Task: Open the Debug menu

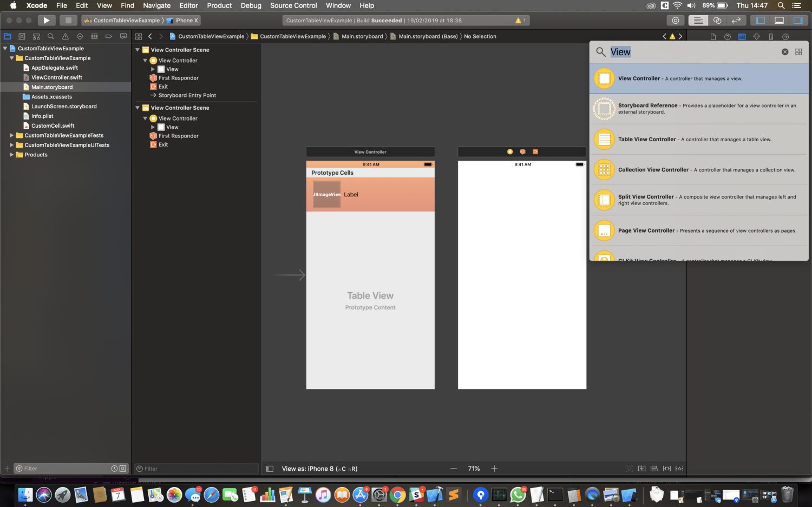Action: (251, 5)
